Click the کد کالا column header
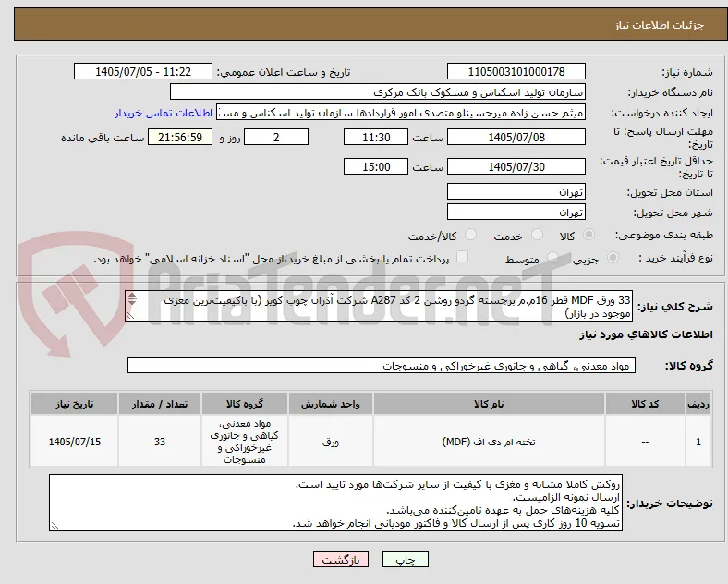 click(645, 404)
